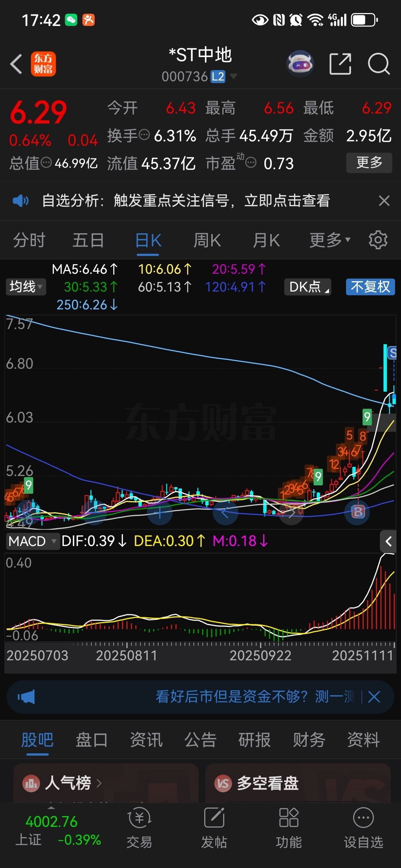Open the AI robot assistant icon
The height and width of the screenshot is (868, 401).
(300, 64)
